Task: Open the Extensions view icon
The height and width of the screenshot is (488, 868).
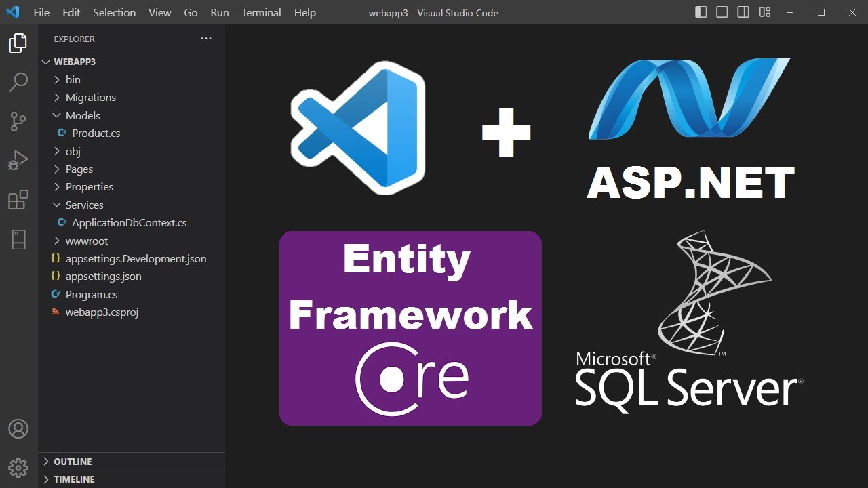Action: (18, 200)
